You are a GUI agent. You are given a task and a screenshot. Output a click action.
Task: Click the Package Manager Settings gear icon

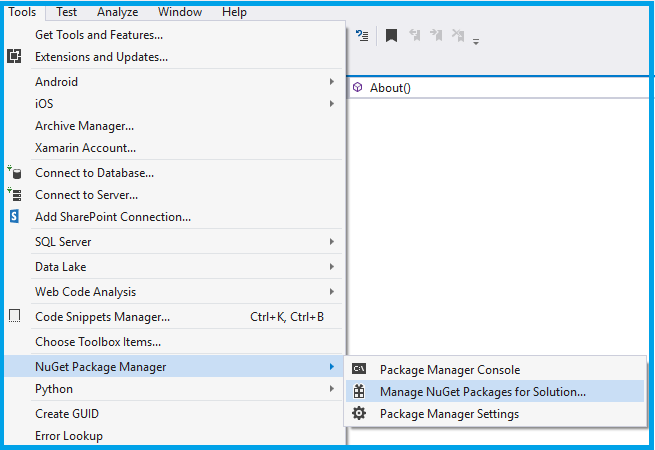[359, 413]
